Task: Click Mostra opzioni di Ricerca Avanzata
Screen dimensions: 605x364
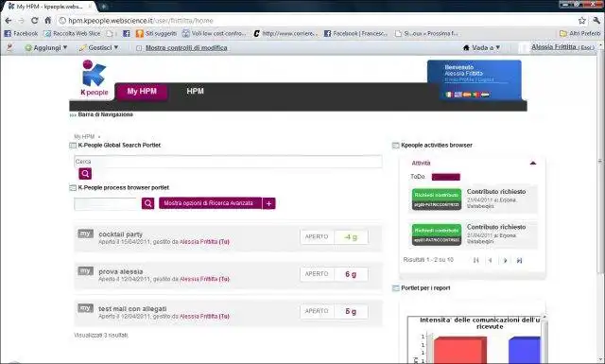Action: [x=210, y=203]
